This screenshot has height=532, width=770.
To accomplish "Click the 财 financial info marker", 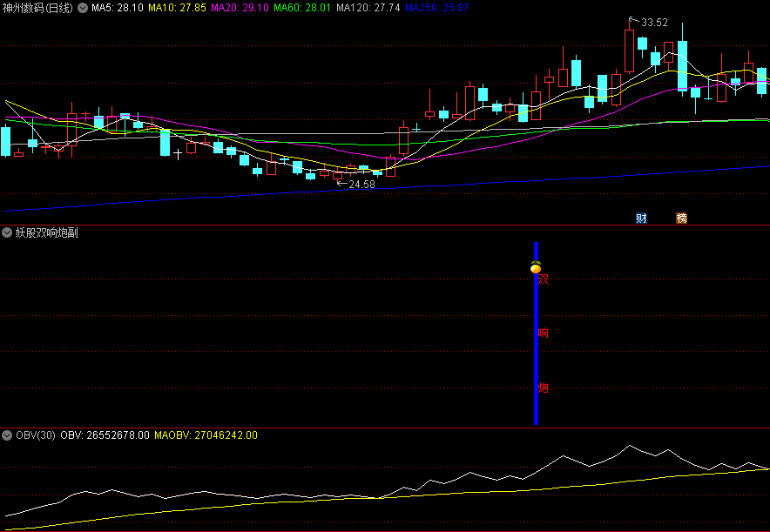I will 641,219.
